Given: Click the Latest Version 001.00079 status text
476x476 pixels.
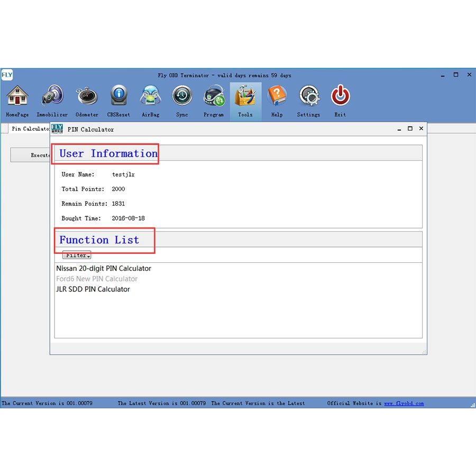Looking at the screenshot, I should 161,403.
